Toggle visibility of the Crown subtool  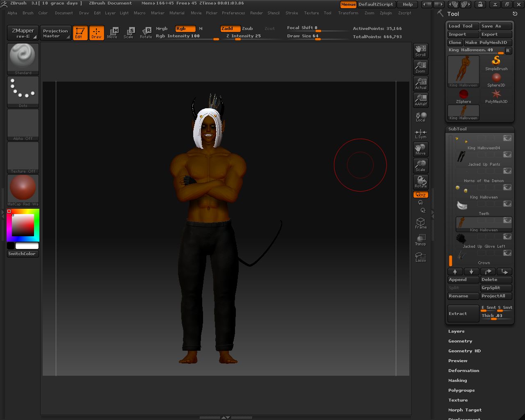[x=507, y=253]
